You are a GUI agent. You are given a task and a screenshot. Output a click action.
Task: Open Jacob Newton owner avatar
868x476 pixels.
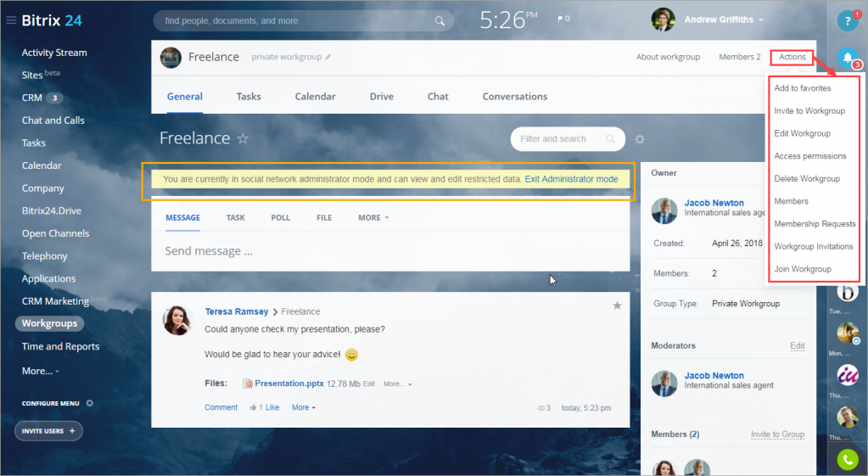click(x=664, y=211)
